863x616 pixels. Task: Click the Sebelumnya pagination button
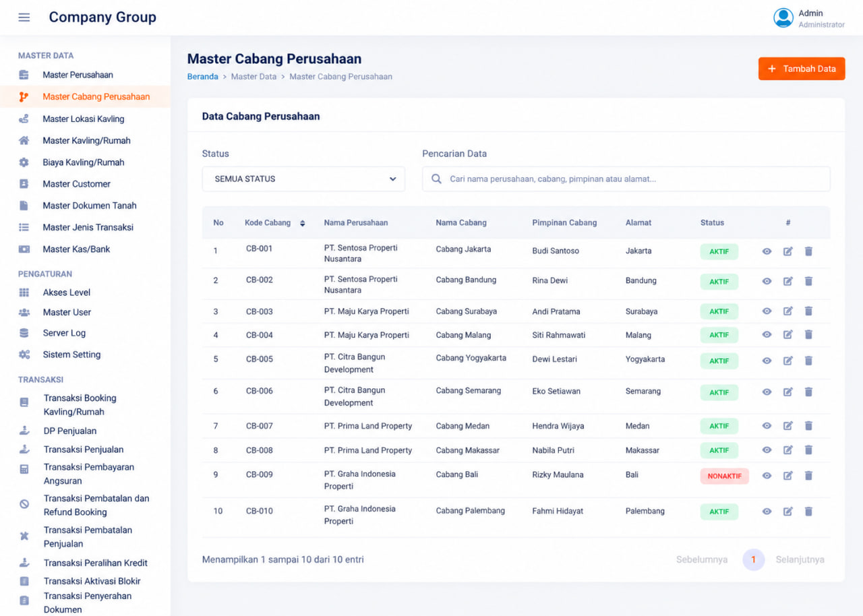click(702, 559)
